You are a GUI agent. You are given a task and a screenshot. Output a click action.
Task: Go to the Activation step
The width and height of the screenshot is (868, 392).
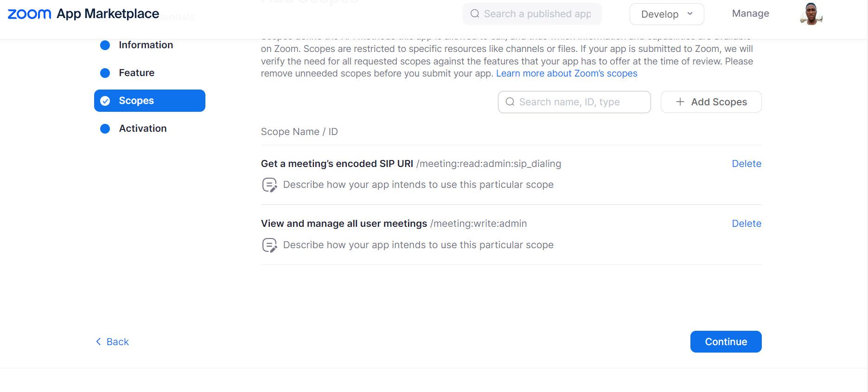point(142,129)
